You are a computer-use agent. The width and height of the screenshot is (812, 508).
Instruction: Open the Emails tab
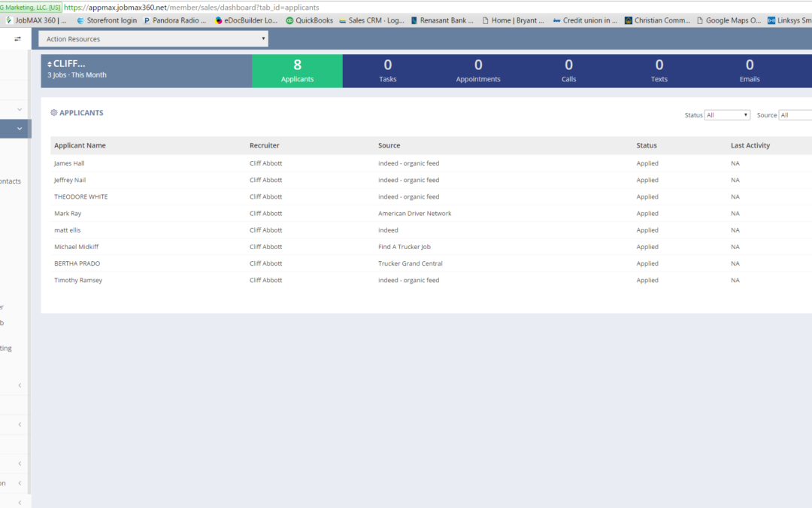click(749, 71)
